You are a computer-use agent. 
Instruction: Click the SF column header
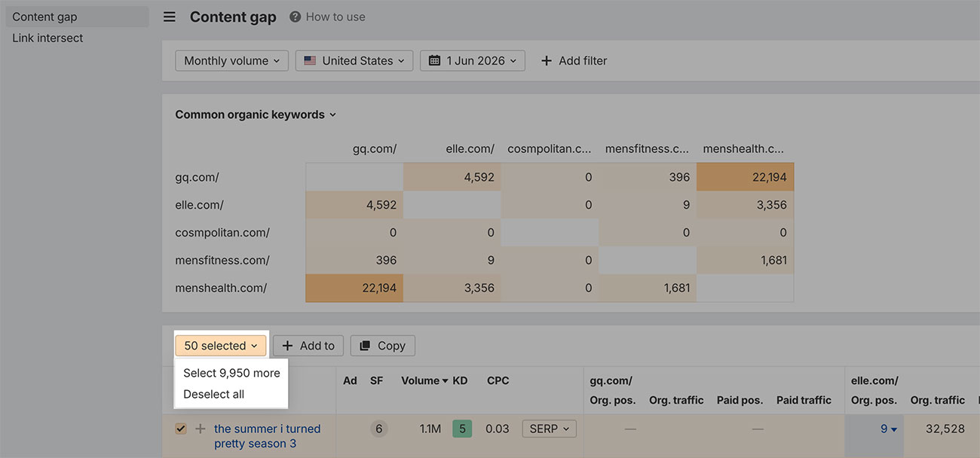click(376, 380)
